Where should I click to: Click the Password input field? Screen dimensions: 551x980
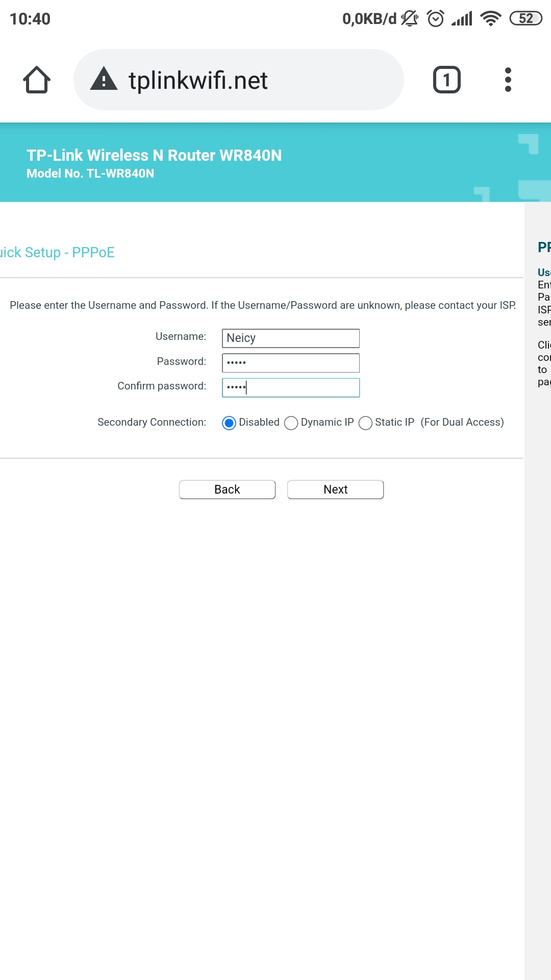pos(291,363)
